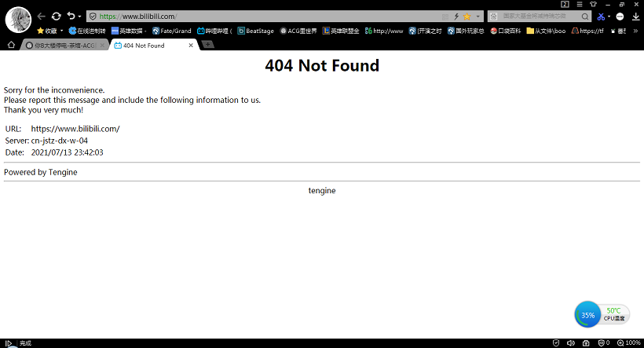Open the 100% zoom level control
The width and height of the screenshot is (644, 348).
coord(629,343)
